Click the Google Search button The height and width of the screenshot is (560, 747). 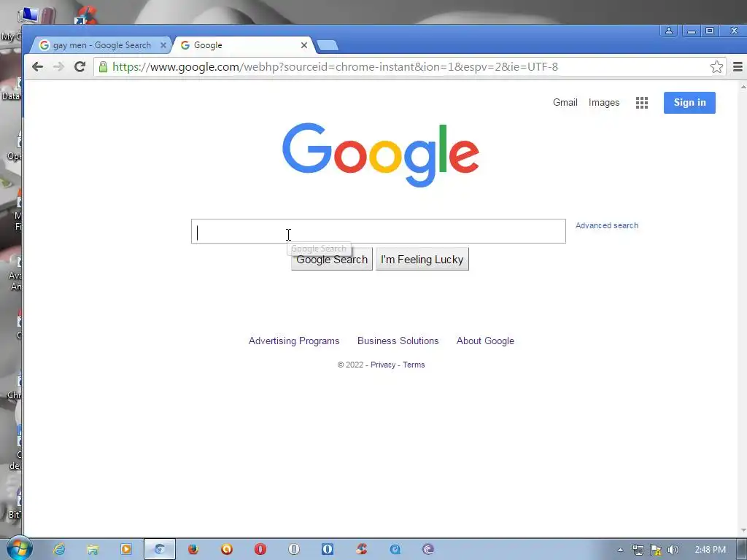tap(332, 260)
